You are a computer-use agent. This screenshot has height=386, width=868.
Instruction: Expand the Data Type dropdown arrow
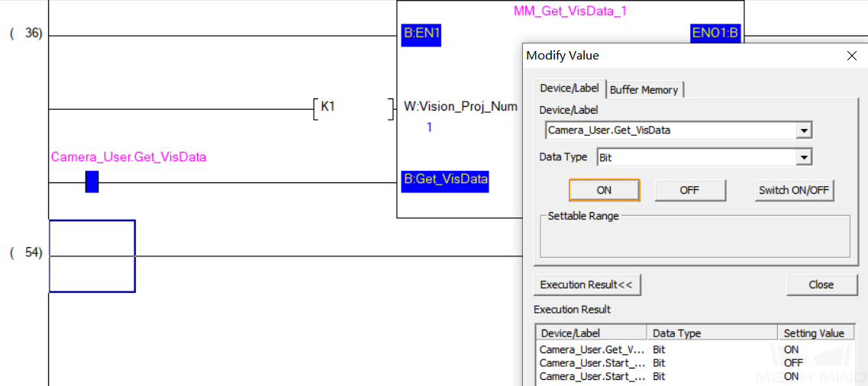tap(802, 158)
